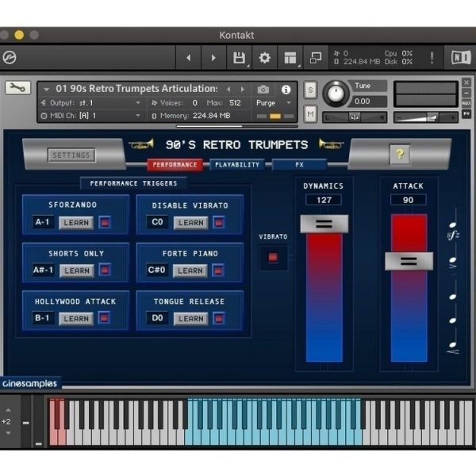
Task: Show instrument info with the i icon
Action: point(286,90)
